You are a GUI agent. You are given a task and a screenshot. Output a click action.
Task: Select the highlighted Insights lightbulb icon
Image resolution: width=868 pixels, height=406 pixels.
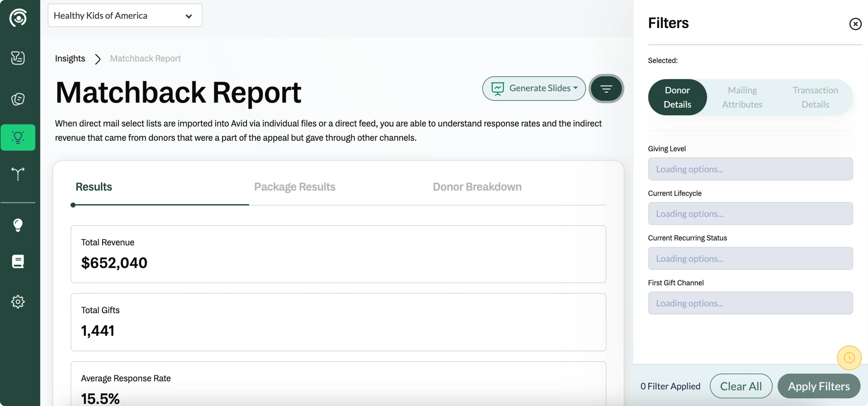coord(18,137)
